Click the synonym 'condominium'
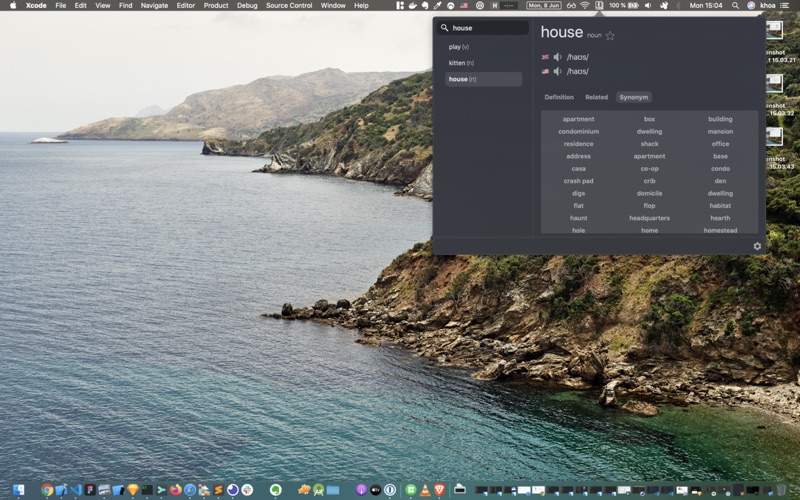 click(579, 132)
